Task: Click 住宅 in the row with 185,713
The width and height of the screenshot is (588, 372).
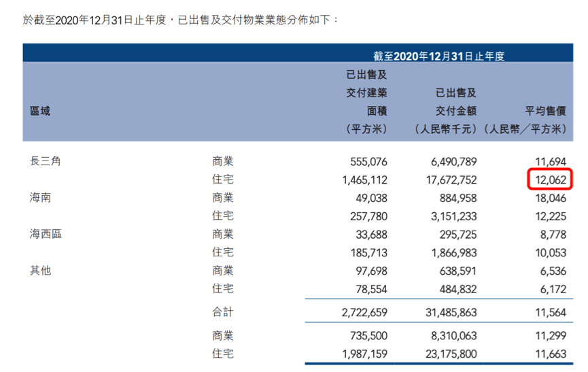Action: pyautogui.click(x=223, y=252)
